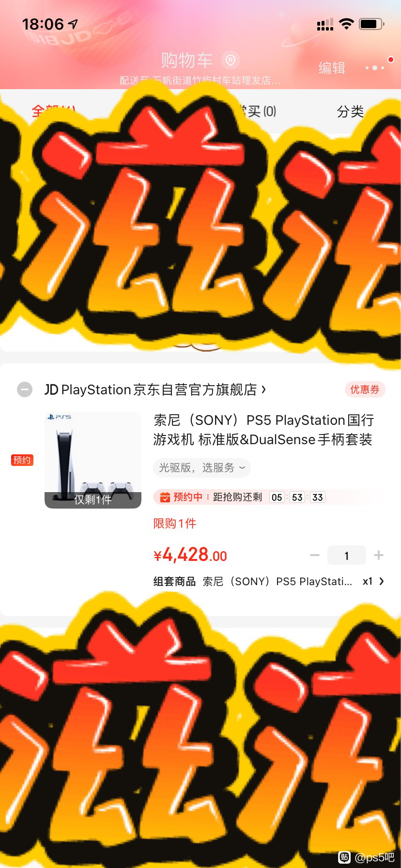Tap the 优惠券 coupon button
This screenshot has height=868, width=401.
[x=365, y=389]
